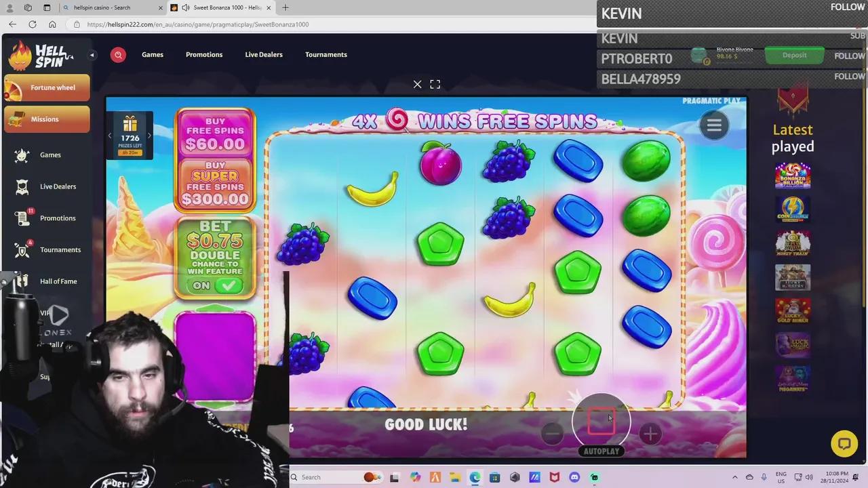Click the red search icon in Hell Spin header

point(118,55)
